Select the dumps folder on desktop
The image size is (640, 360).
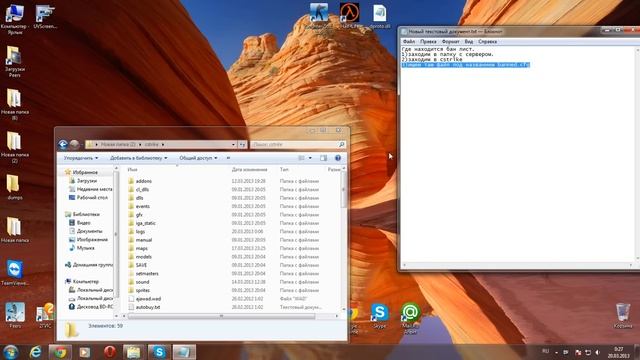click(x=15, y=187)
